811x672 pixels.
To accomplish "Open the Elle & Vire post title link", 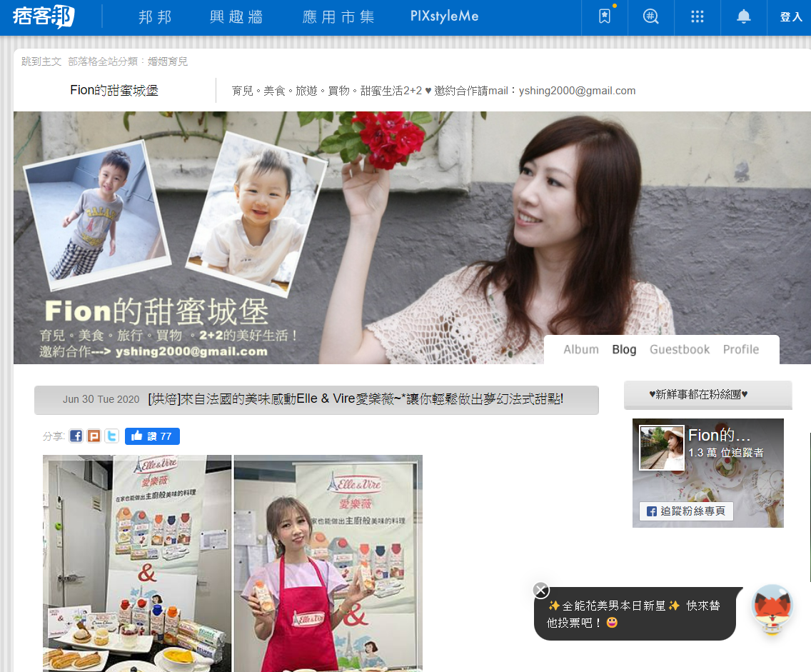I will coord(356,399).
